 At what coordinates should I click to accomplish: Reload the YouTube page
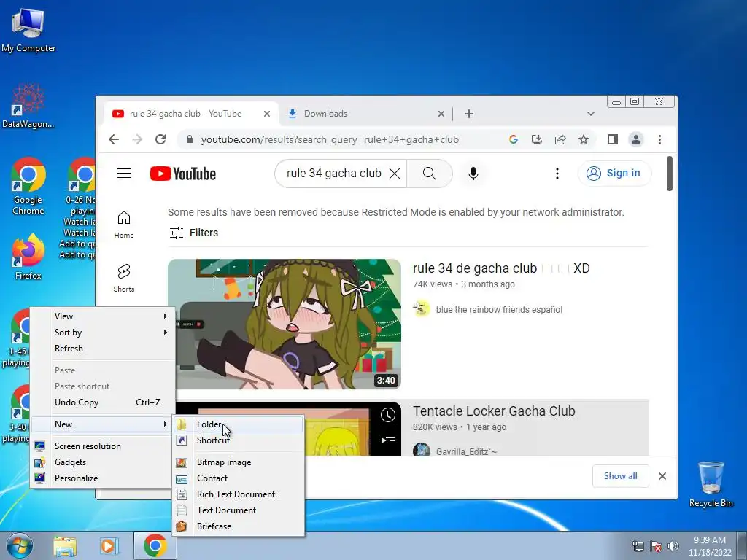coord(160,139)
